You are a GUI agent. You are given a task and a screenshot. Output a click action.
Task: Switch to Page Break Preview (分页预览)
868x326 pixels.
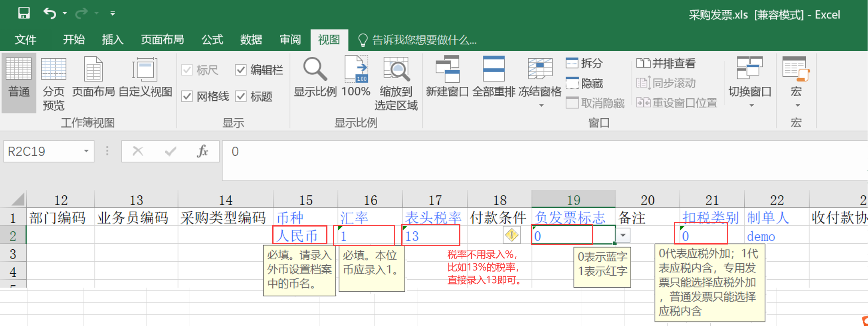tap(54, 83)
